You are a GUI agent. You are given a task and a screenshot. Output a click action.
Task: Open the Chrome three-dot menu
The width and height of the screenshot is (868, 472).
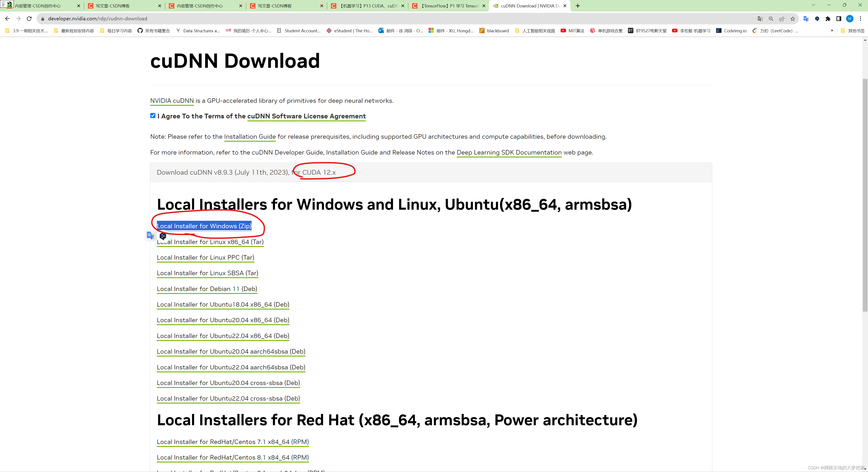click(x=861, y=19)
